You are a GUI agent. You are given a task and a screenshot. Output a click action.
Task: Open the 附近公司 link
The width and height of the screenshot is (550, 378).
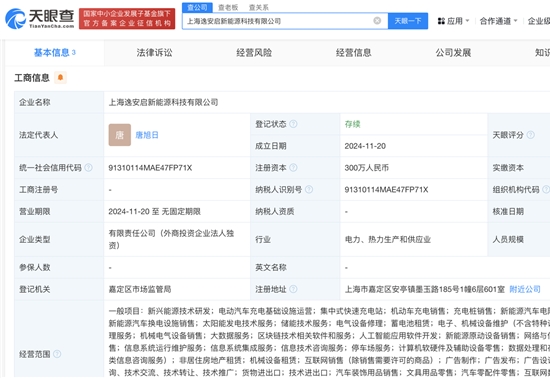[x=525, y=289]
